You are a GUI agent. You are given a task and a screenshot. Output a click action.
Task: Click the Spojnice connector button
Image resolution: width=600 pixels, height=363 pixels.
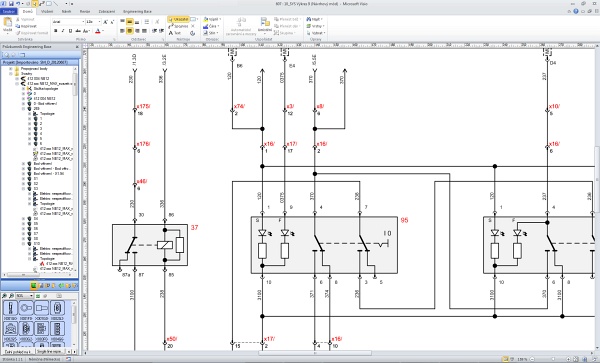[x=178, y=26]
